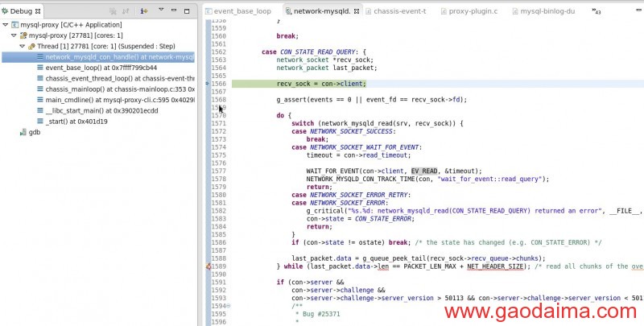This screenshot has width=644, height=326.
Task: Switch to the event_base_loop editor tab
Action: pos(238,11)
